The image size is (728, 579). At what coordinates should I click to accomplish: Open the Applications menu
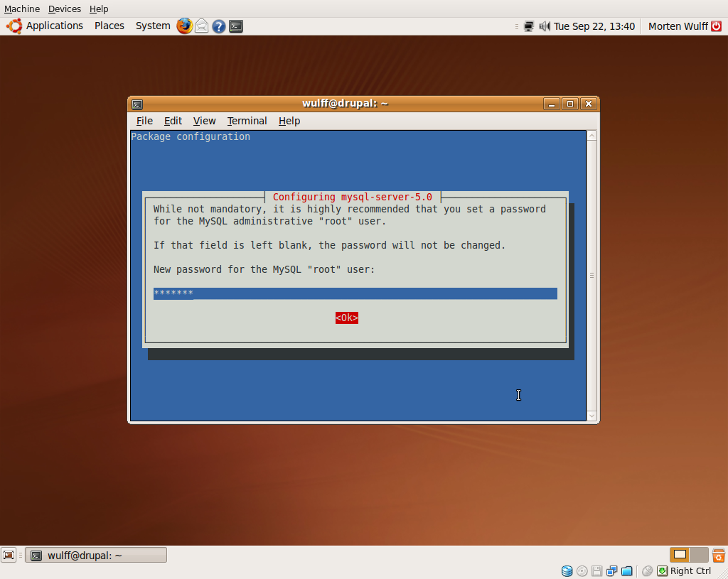[x=54, y=26]
